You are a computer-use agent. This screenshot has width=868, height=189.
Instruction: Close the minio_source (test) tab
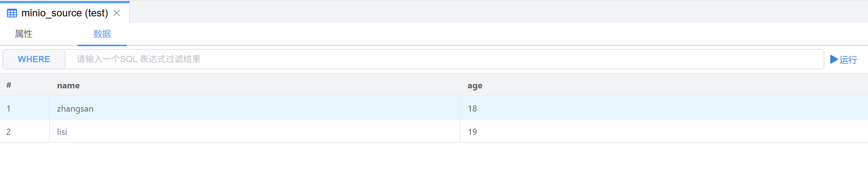(x=117, y=13)
